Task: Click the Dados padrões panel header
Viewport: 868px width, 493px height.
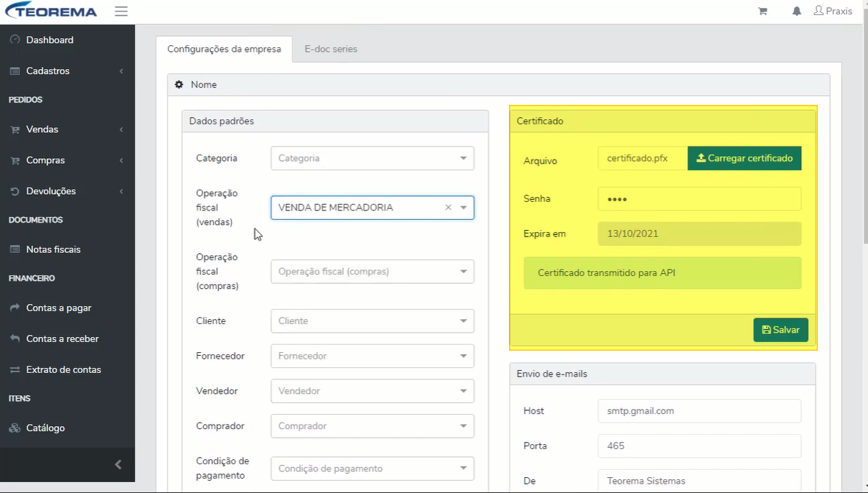Action: [335, 121]
